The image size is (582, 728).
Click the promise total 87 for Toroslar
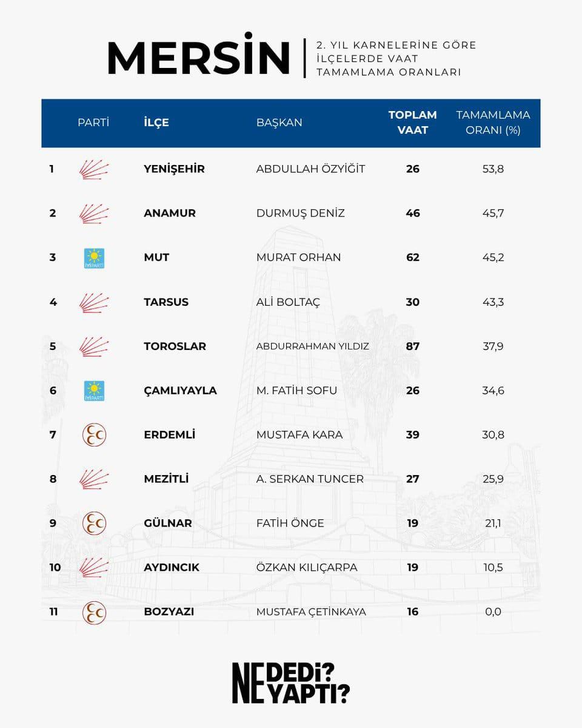click(413, 346)
